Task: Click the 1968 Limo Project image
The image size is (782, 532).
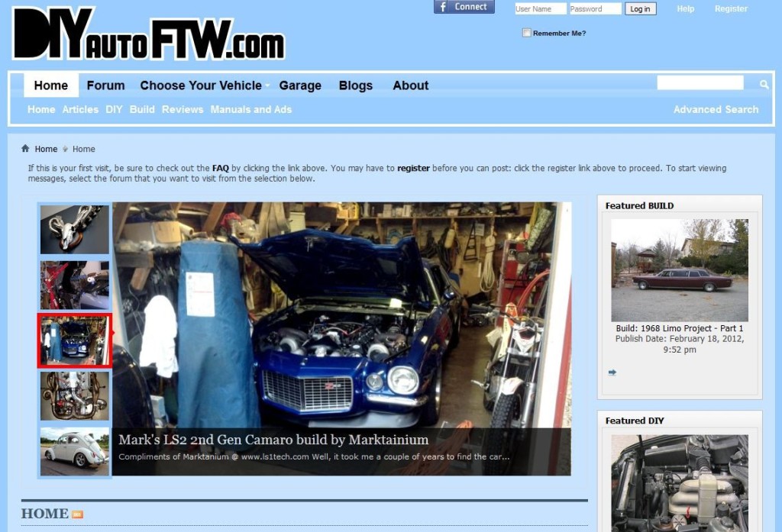Action: (679, 269)
